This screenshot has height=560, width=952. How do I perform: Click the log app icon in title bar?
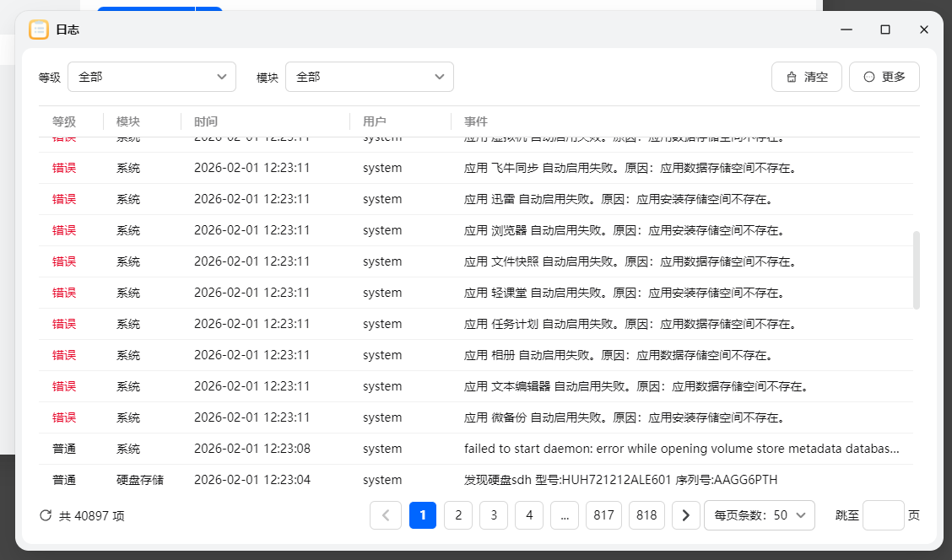[x=39, y=30]
